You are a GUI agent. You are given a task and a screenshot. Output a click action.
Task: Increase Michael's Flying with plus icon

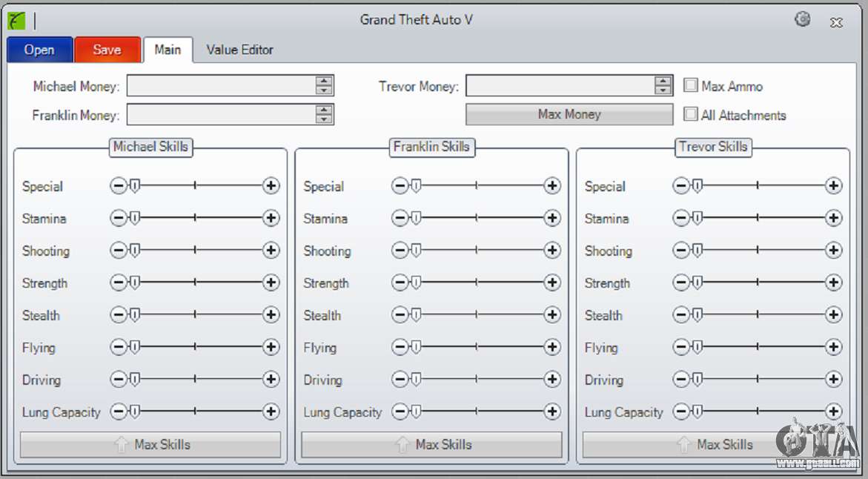(271, 347)
